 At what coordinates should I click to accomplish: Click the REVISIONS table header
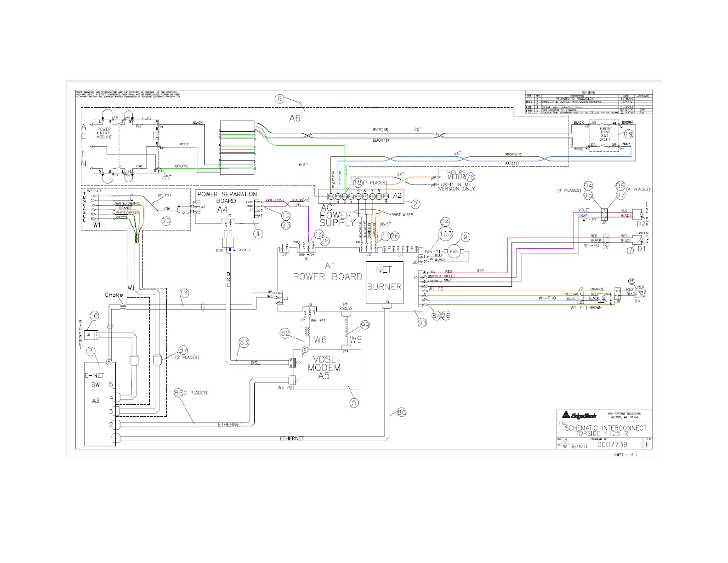pos(588,92)
